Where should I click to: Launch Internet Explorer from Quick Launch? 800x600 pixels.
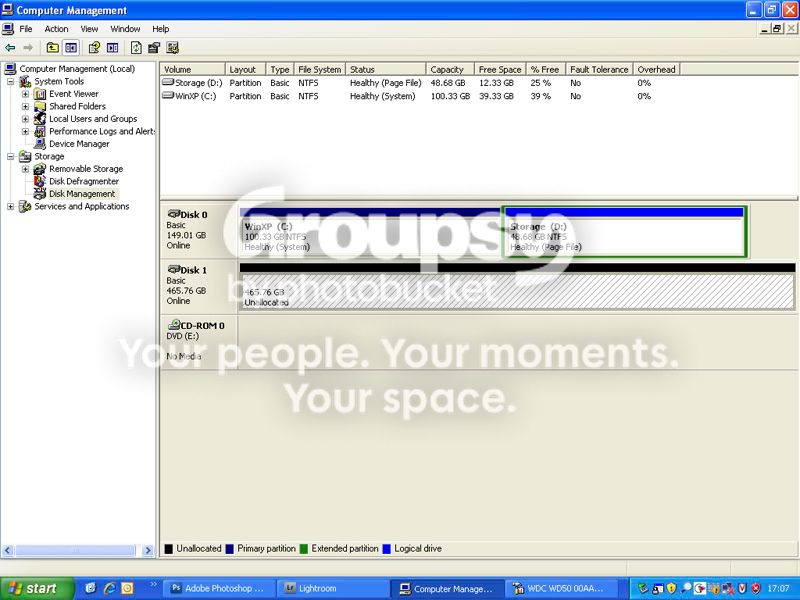pyautogui.click(x=109, y=588)
